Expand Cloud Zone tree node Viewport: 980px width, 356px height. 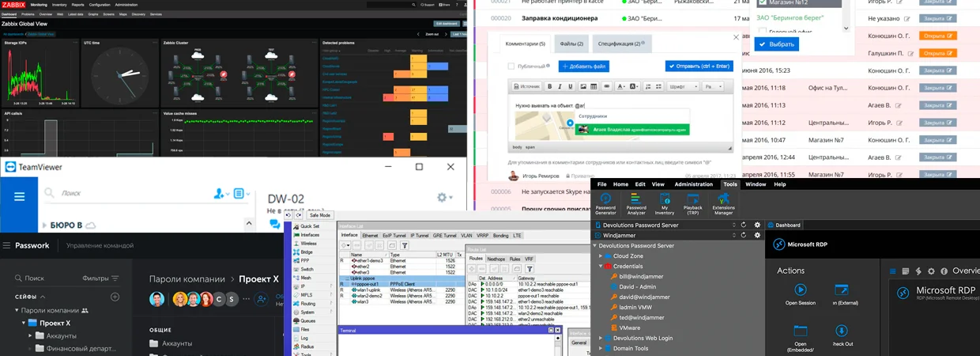(x=601, y=256)
